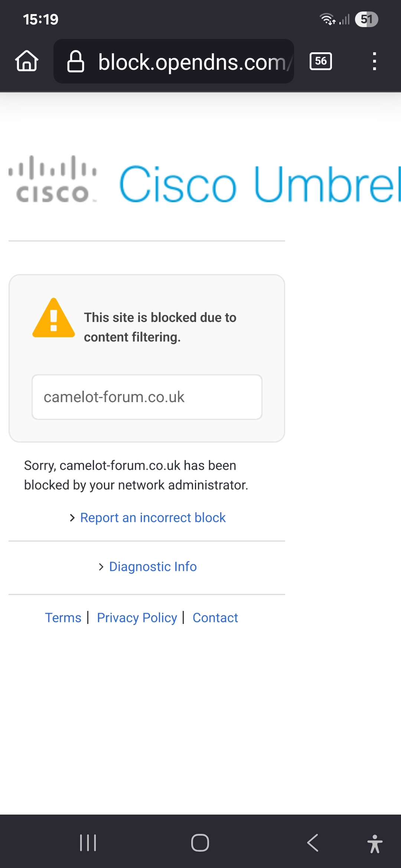
Task: Open the tab switcher showing 56 tabs
Action: (321, 61)
